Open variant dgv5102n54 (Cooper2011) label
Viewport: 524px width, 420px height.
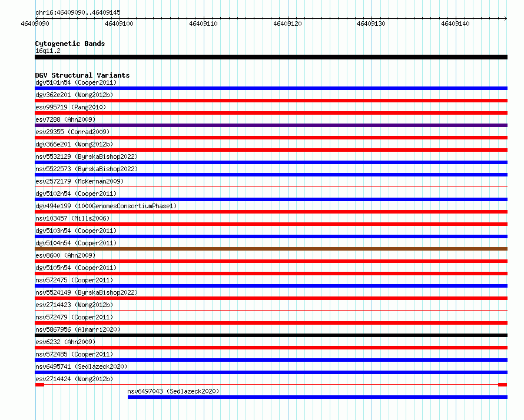[x=76, y=194]
